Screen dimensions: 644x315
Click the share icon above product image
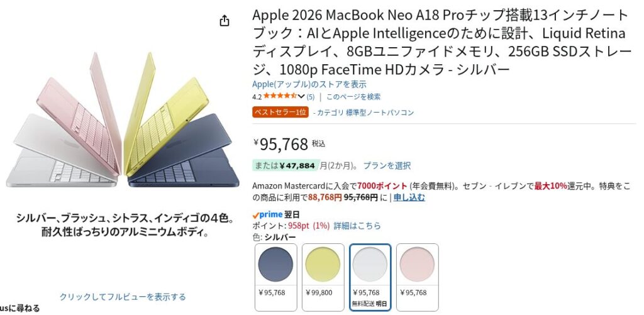point(225,21)
